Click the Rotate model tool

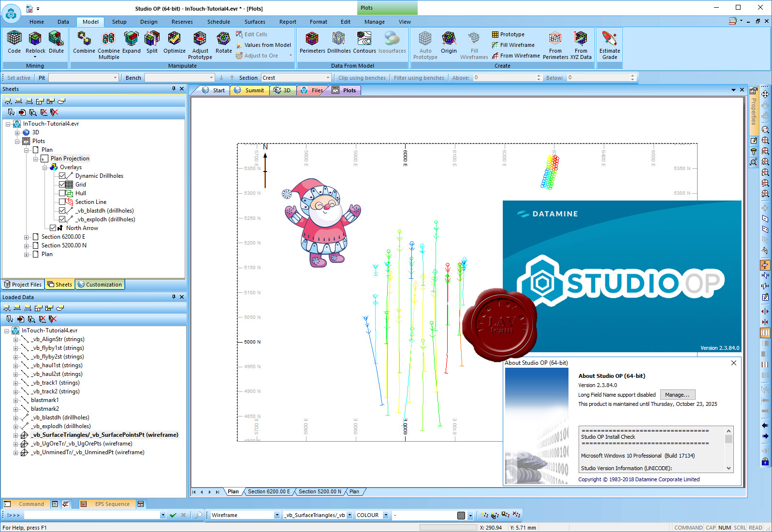[223, 42]
